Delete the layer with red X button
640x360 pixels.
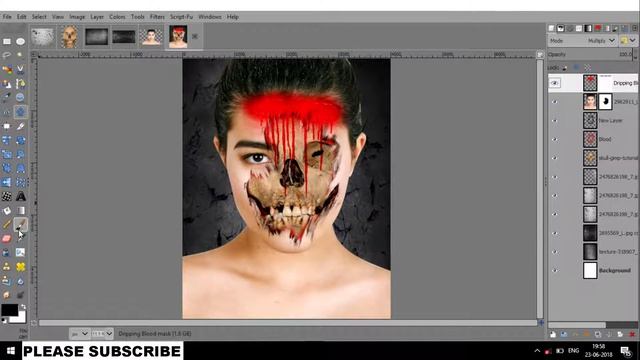coord(632,334)
